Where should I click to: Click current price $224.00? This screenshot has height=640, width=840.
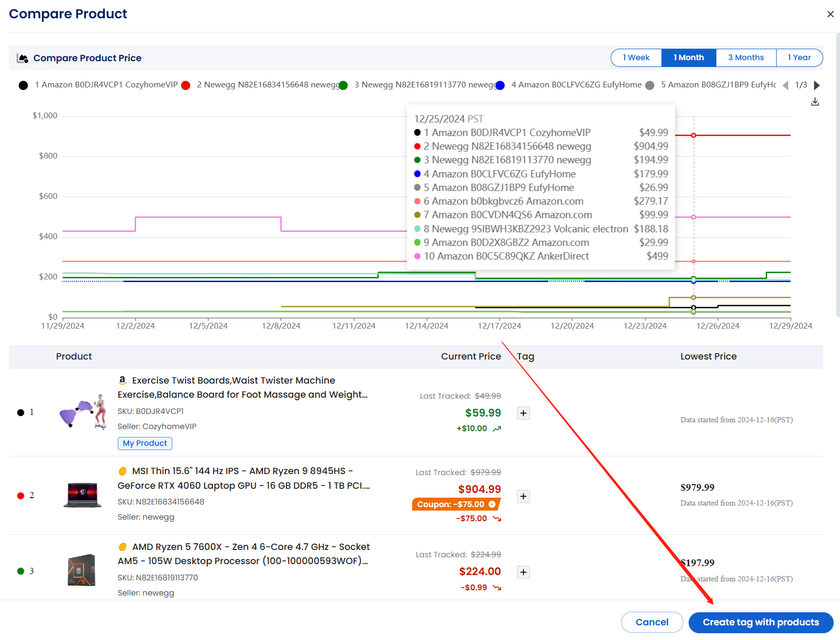[480, 571]
